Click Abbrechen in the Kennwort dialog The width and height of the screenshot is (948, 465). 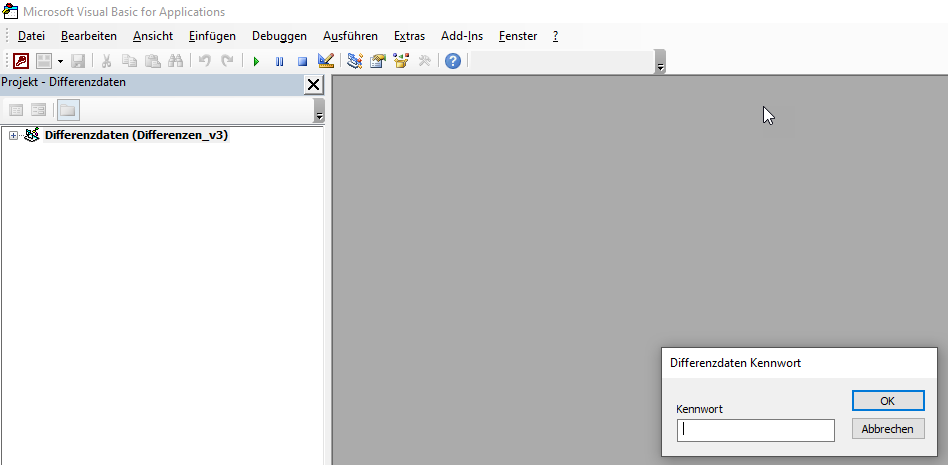[x=888, y=429]
